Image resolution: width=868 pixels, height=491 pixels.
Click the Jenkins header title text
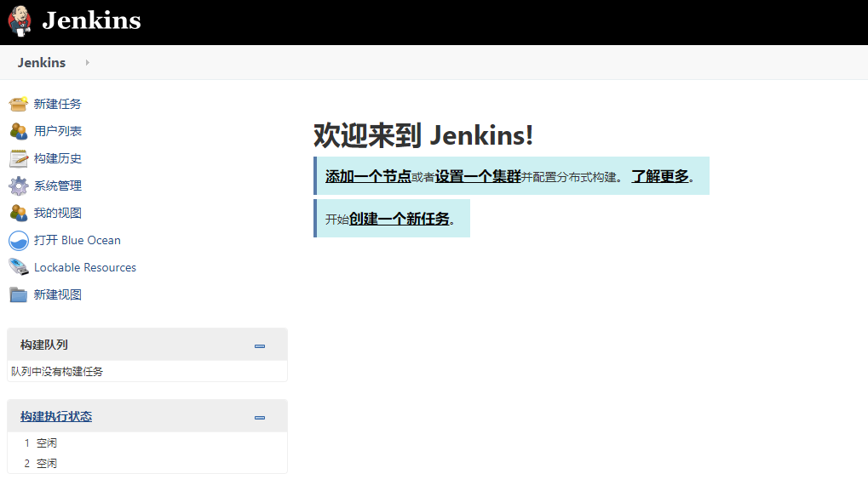[91, 20]
